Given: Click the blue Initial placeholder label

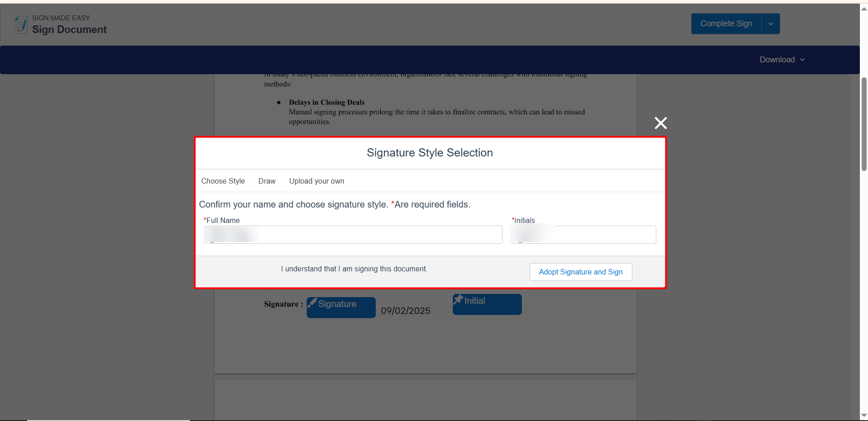Looking at the screenshot, I should click(x=475, y=301).
